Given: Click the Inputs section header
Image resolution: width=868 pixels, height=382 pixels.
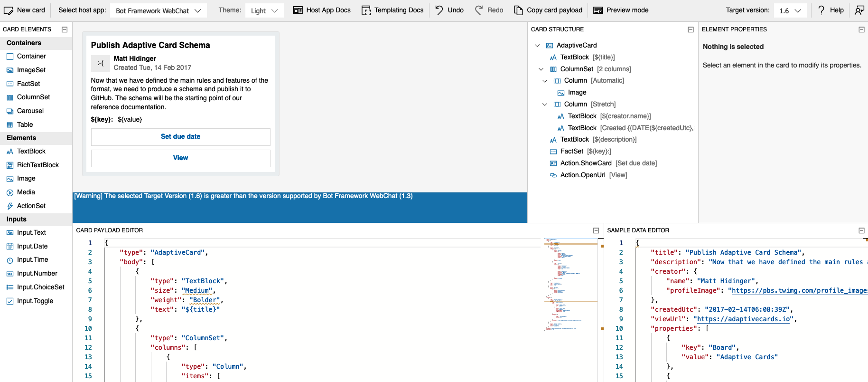Looking at the screenshot, I should click(x=36, y=219).
